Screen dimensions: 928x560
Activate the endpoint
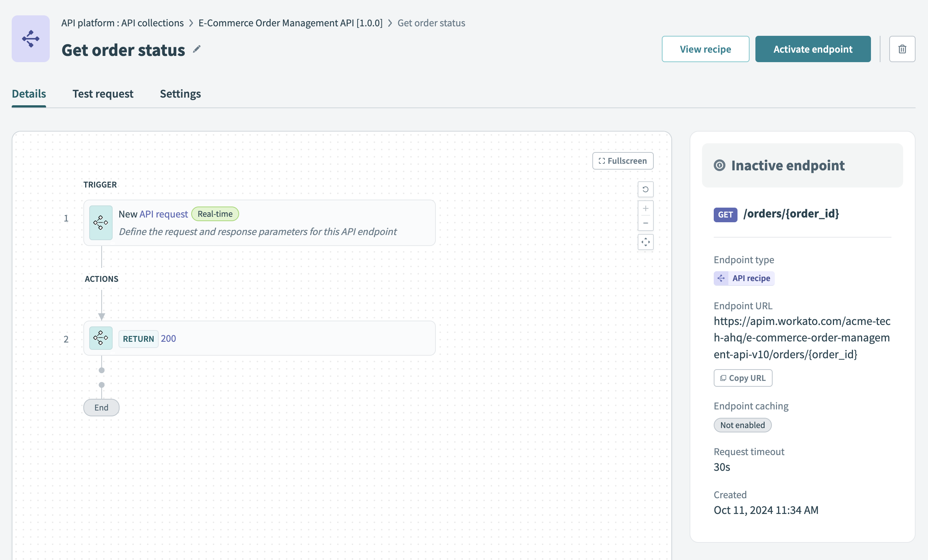pyautogui.click(x=813, y=49)
